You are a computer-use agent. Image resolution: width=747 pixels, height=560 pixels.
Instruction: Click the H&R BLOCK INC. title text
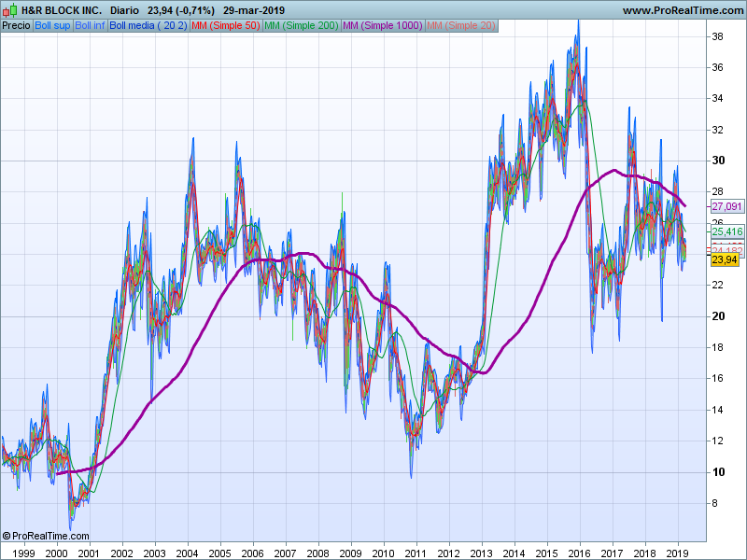[62, 10]
